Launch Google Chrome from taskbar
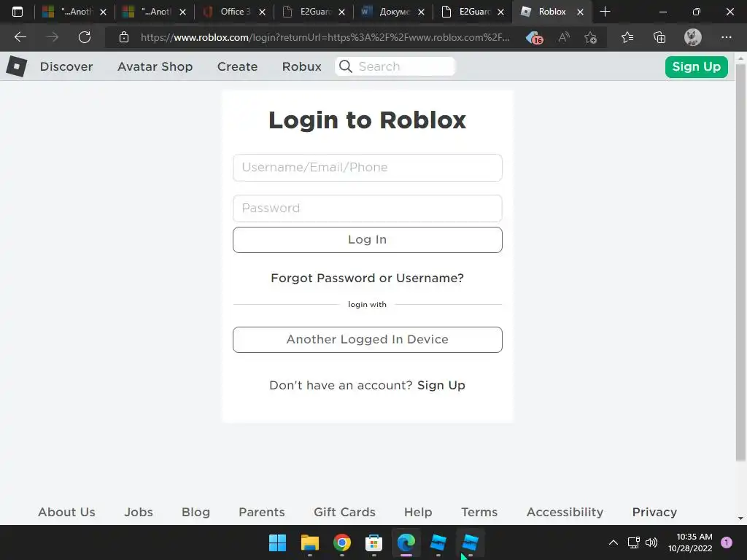Viewport: 747px width, 560px height. point(341,542)
